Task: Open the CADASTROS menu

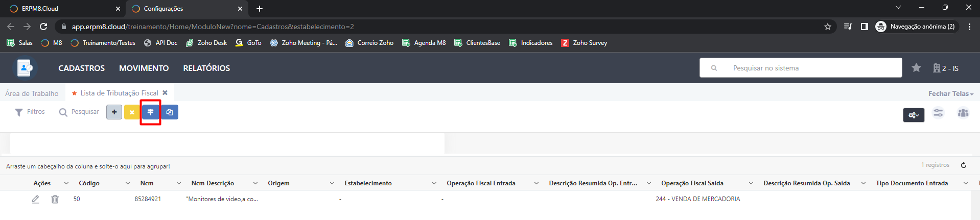Action: point(81,68)
